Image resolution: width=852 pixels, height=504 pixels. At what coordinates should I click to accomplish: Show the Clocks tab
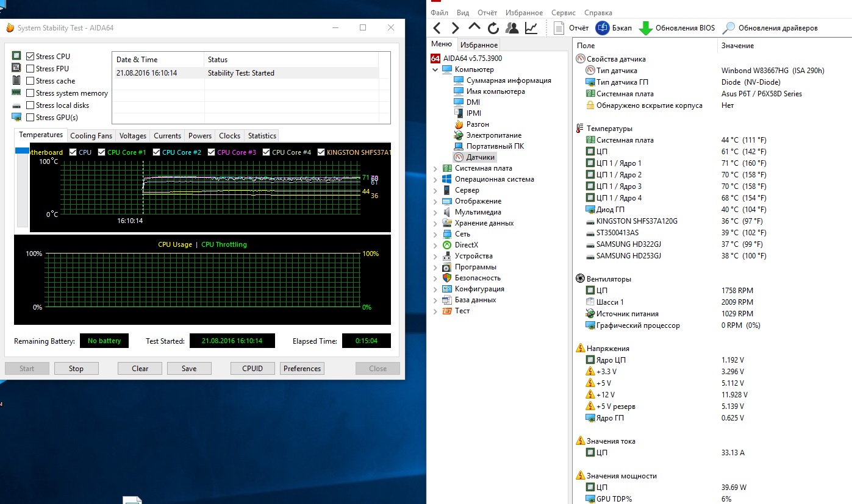click(230, 136)
